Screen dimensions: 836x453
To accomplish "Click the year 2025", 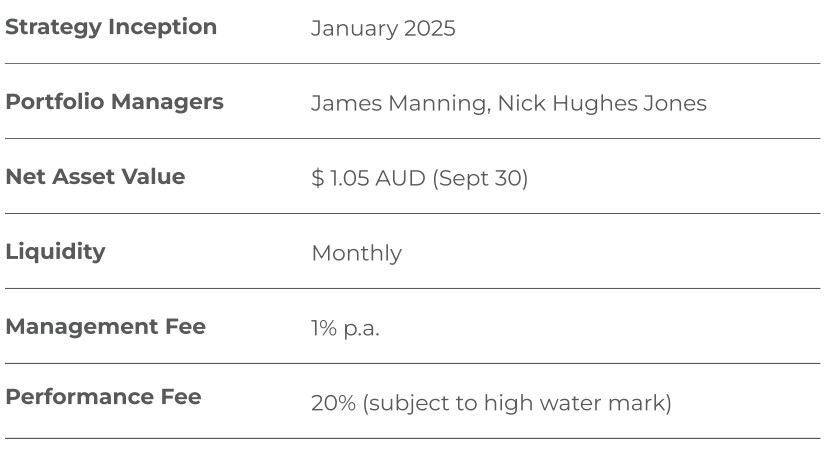I will click(x=430, y=28).
